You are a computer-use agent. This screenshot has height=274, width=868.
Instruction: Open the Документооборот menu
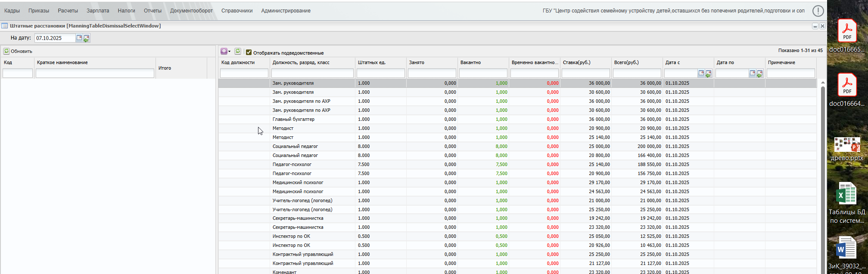coord(191,11)
